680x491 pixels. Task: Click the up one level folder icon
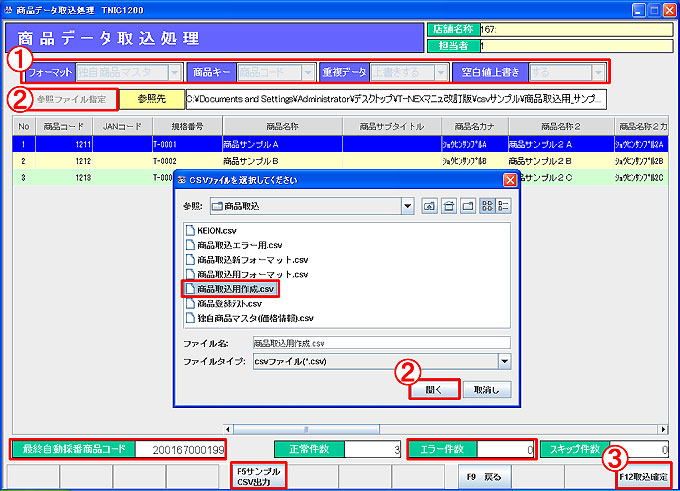(430, 206)
